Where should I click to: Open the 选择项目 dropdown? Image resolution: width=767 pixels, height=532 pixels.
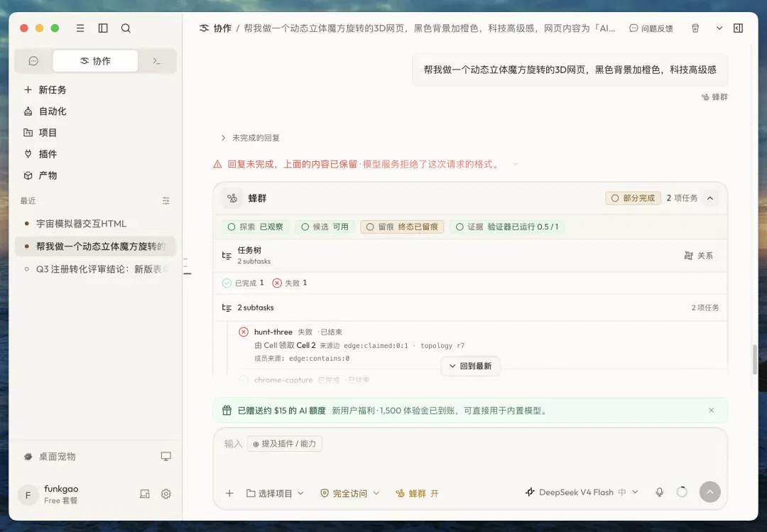[275, 494]
